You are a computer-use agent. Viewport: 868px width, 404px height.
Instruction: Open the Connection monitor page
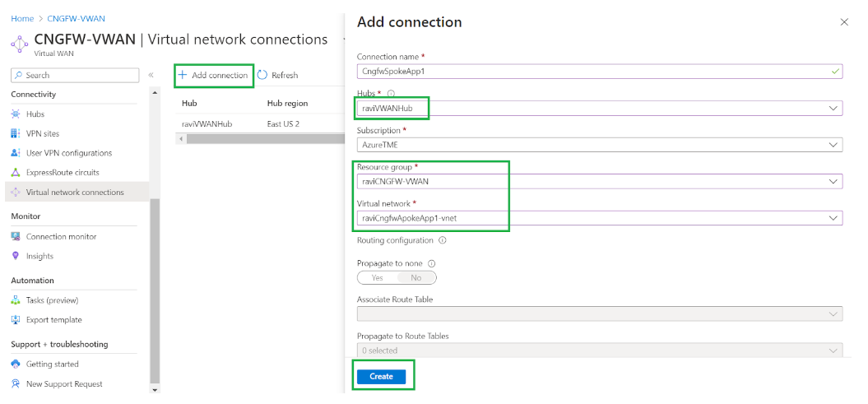(x=61, y=236)
